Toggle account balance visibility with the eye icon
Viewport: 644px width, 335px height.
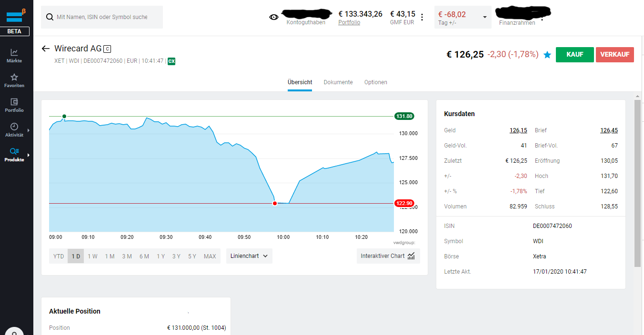click(x=273, y=17)
